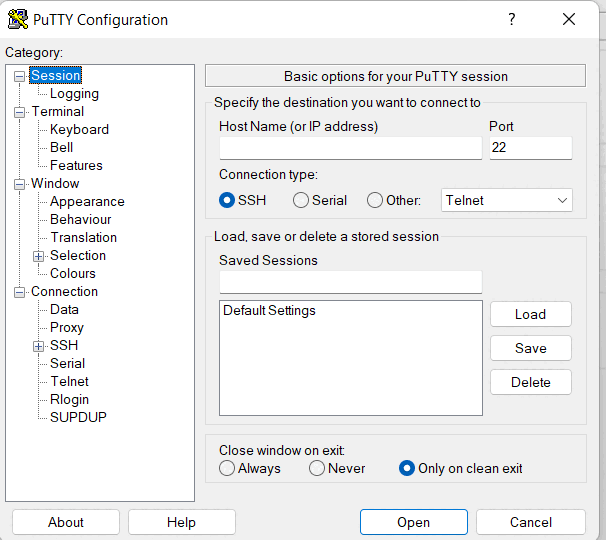Viewport: 606px width, 540px height.
Task: Open the Bell settings category
Action: click(61, 147)
